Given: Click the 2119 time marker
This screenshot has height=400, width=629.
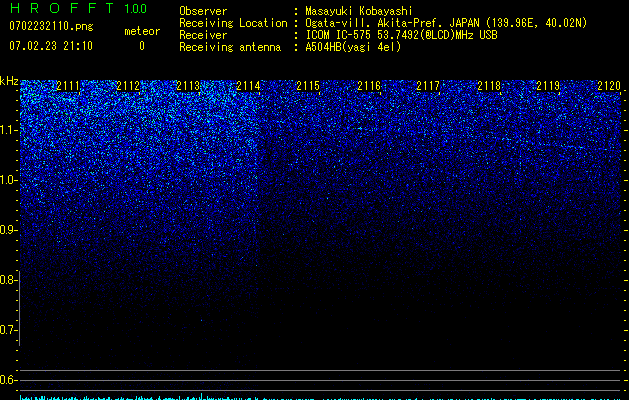Looking at the screenshot, I should [x=548, y=86].
